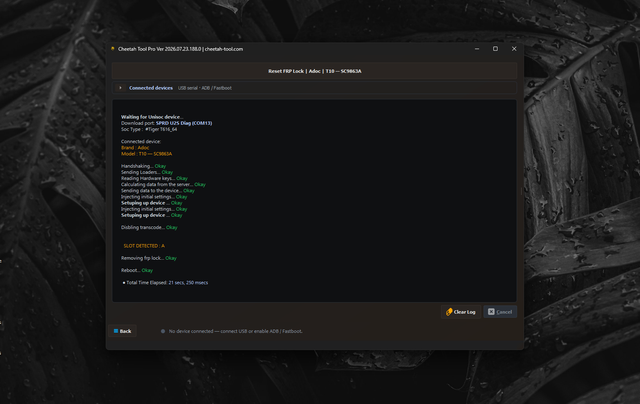640x404 pixels.
Task: Click 'Connected device:' log heading
Action: point(141,141)
